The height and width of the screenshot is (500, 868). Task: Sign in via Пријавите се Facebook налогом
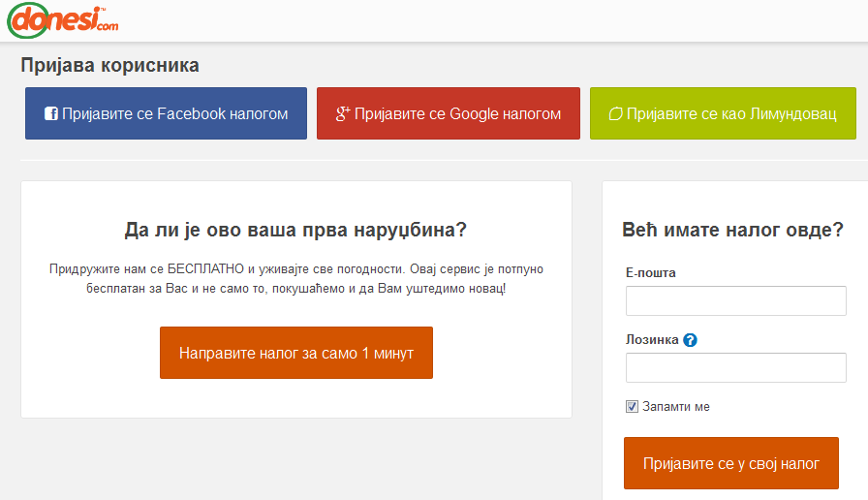(166, 113)
